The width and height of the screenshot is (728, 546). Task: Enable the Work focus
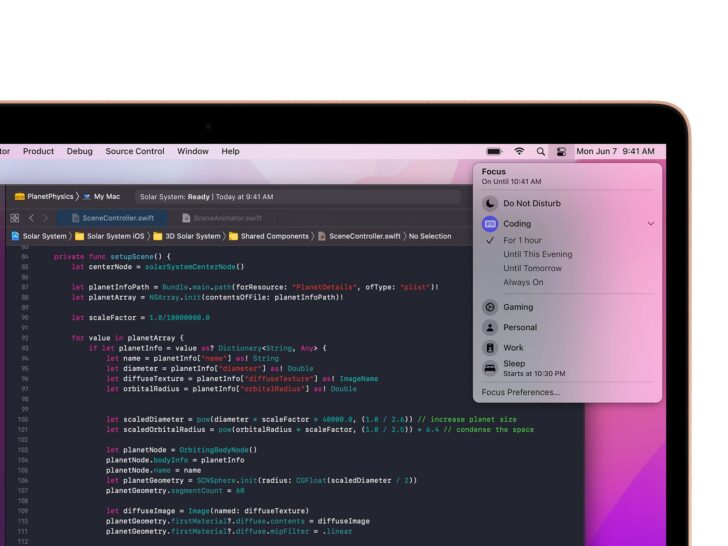click(x=567, y=348)
